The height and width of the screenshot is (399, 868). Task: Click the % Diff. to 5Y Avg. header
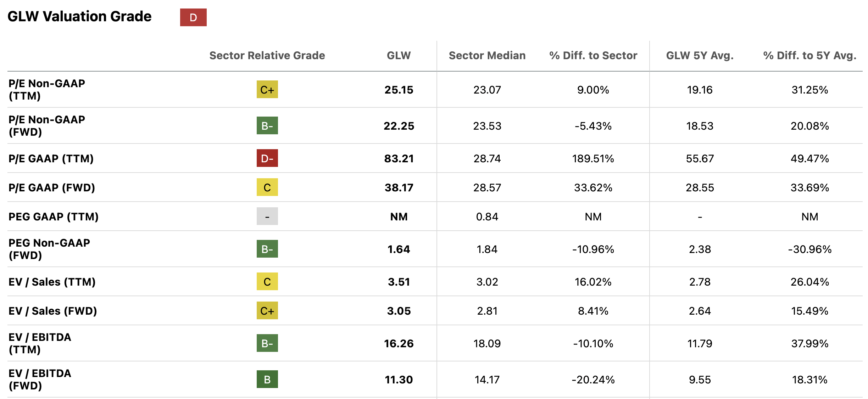click(809, 56)
